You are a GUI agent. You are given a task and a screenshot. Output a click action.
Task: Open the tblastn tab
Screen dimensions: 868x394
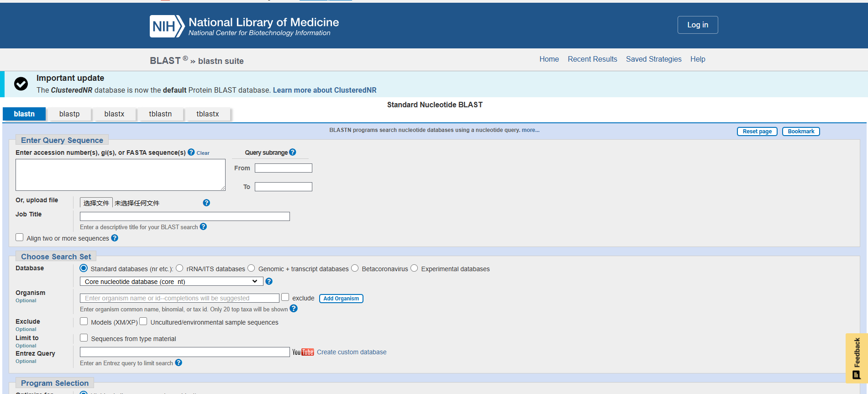160,114
